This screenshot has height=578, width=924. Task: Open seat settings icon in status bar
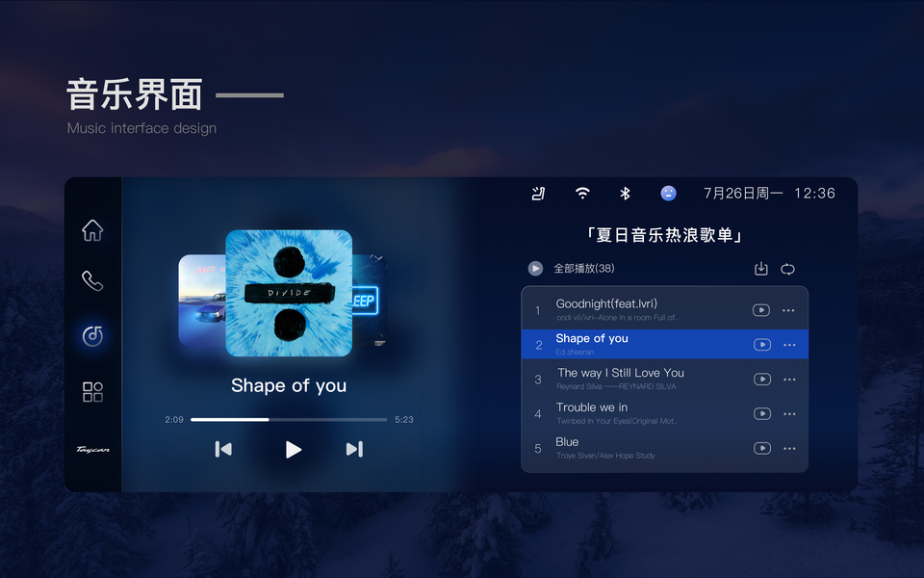(538, 194)
